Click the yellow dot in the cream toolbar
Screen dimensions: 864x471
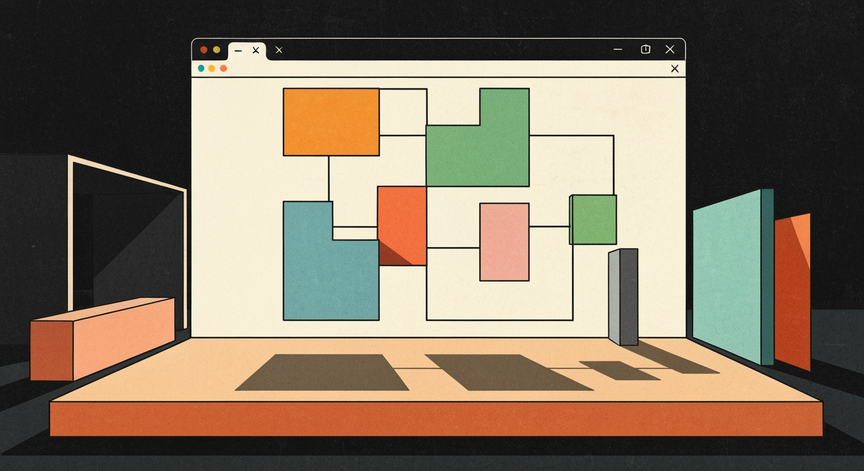pos(212,68)
